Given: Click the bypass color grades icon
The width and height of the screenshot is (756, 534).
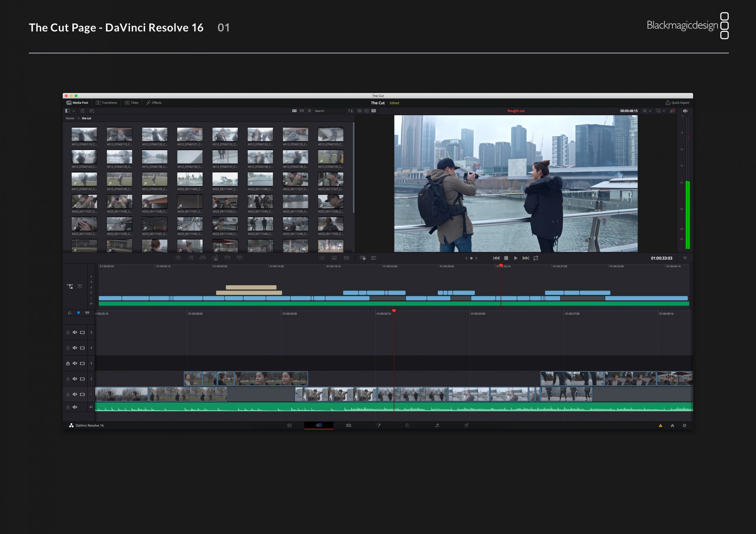Looking at the screenshot, I should coord(672,111).
